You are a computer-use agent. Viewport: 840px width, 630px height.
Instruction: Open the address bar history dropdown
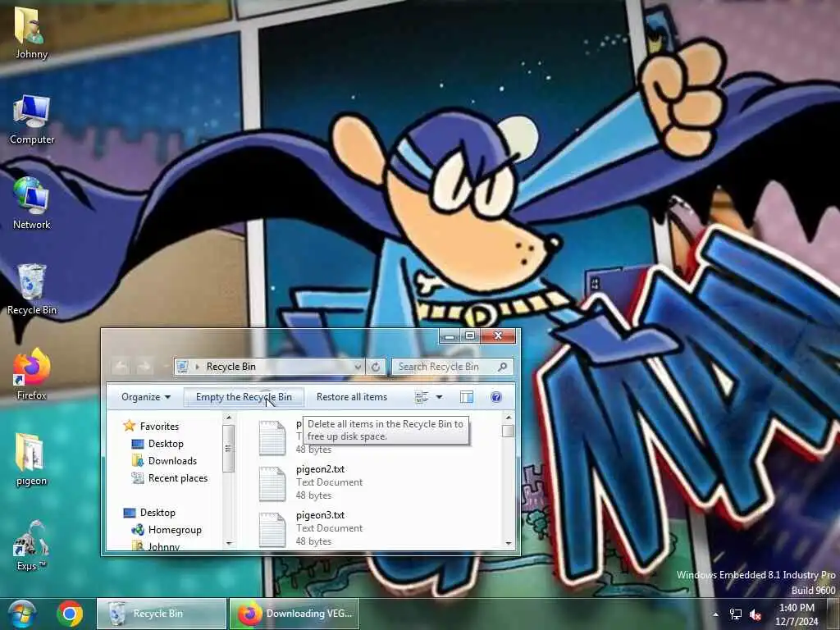click(x=358, y=367)
